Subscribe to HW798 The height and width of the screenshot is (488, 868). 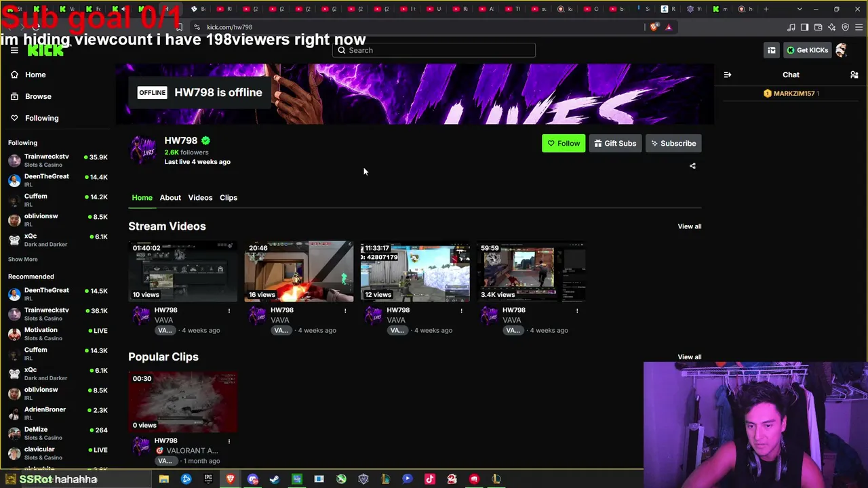(x=673, y=143)
